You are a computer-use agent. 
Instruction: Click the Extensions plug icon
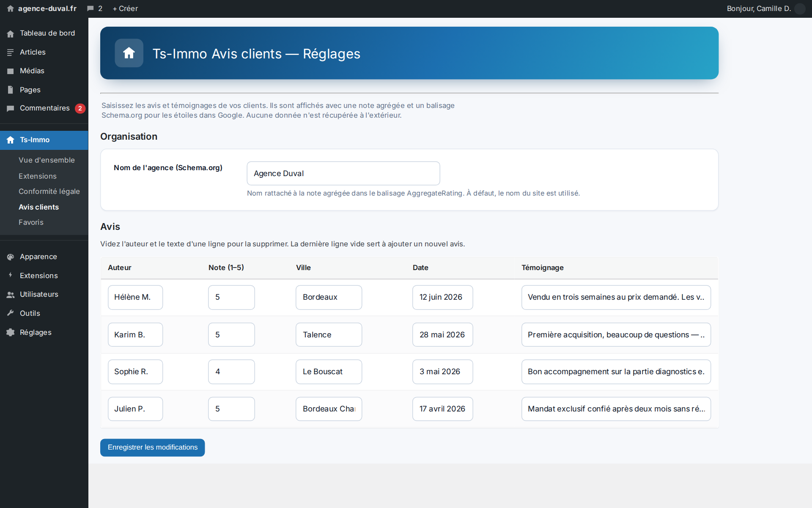[x=11, y=276]
